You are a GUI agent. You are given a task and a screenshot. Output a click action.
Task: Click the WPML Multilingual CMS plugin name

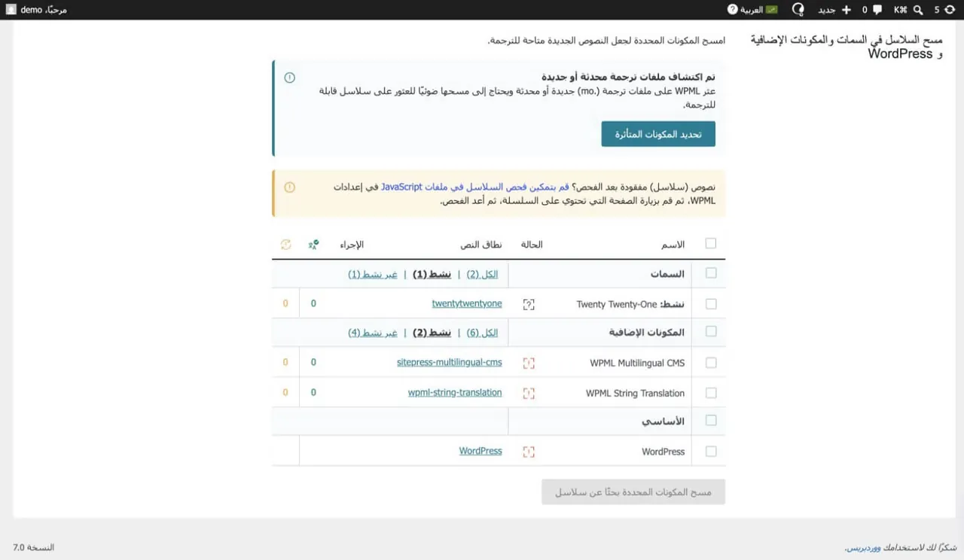637,363
